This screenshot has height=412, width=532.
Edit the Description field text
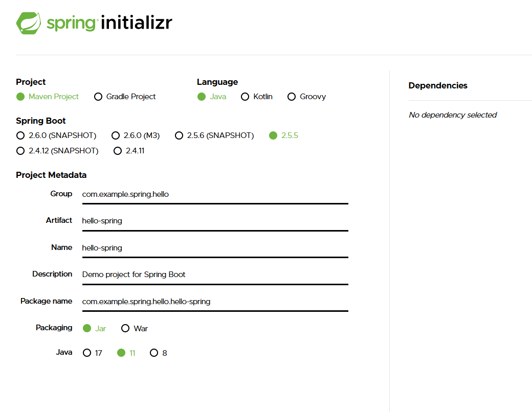coord(215,274)
